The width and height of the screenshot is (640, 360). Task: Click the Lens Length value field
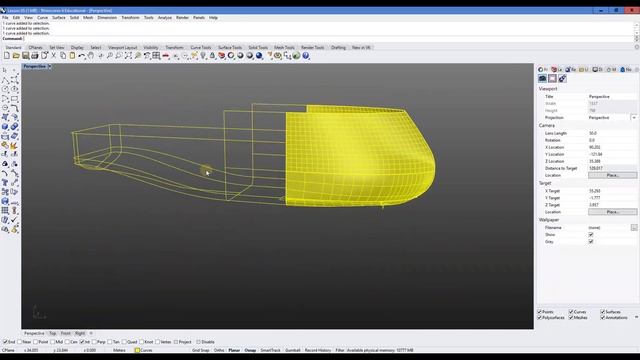[612, 133]
